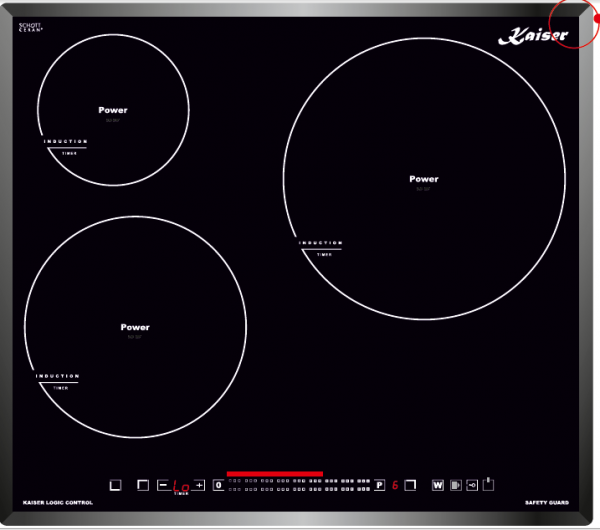Viewport: 600px width, 530px height.
Task: Tap the 0 power level key
Action: click(x=217, y=485)
